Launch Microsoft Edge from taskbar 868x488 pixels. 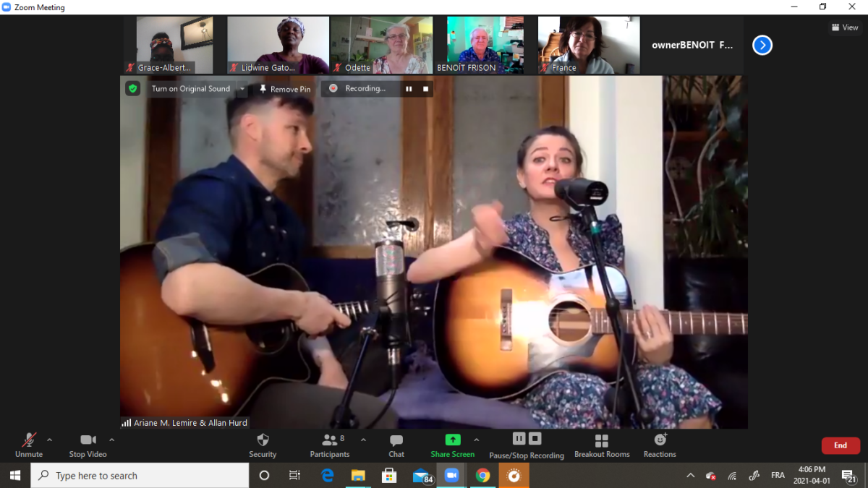click(x=327, y=476)
